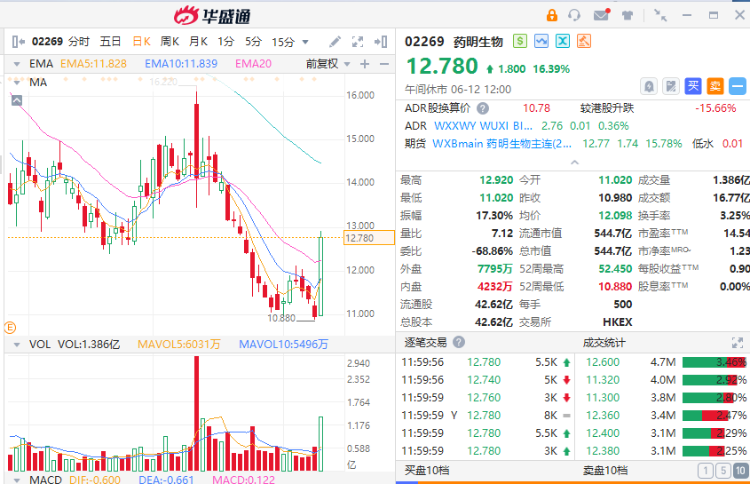
Task: Click the account lock icon in title bar
Action: click(x=551, y=15)
